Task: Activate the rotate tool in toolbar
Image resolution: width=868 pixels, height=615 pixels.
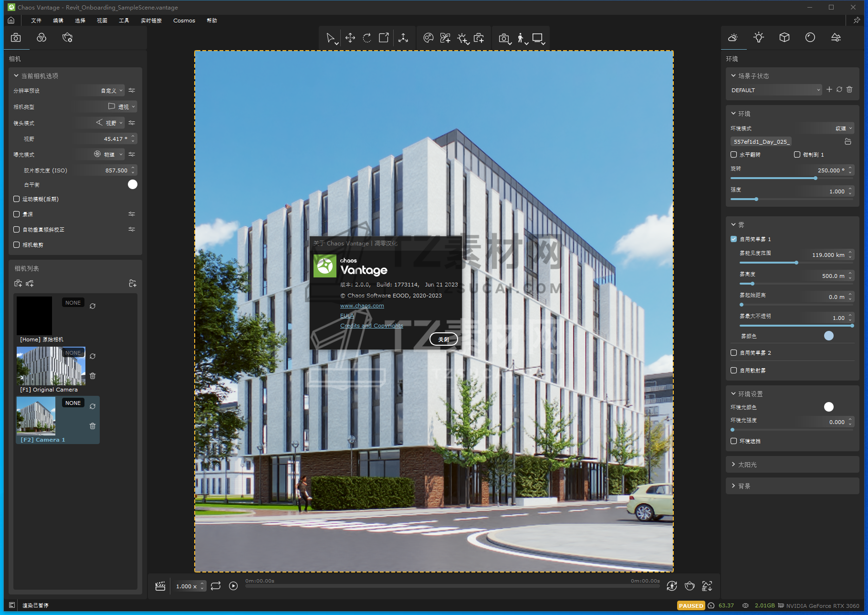Action: 367,38
